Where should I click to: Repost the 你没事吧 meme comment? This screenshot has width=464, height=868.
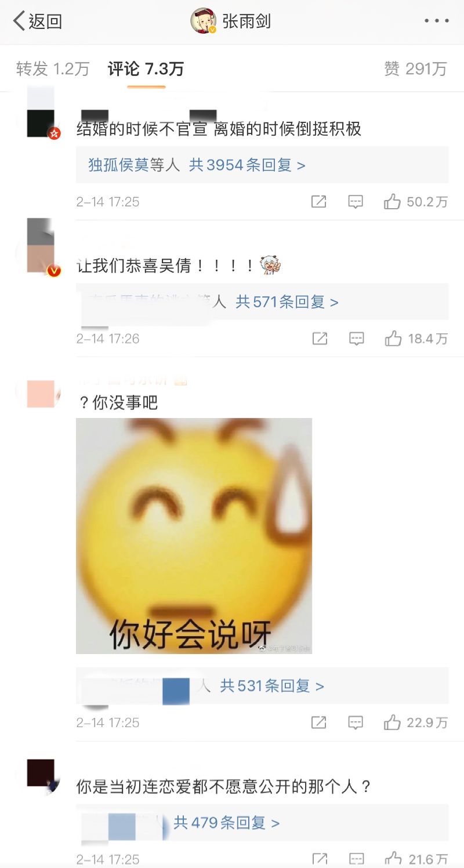pos(318,722)
